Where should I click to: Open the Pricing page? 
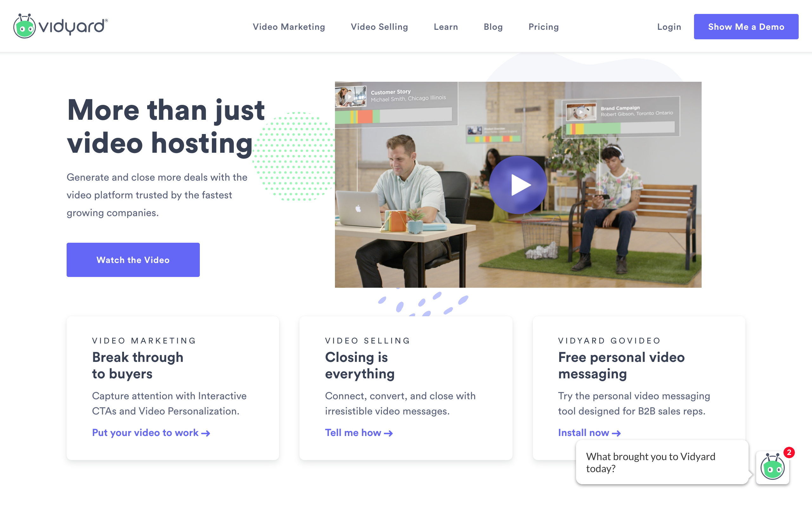pos(543,27)
